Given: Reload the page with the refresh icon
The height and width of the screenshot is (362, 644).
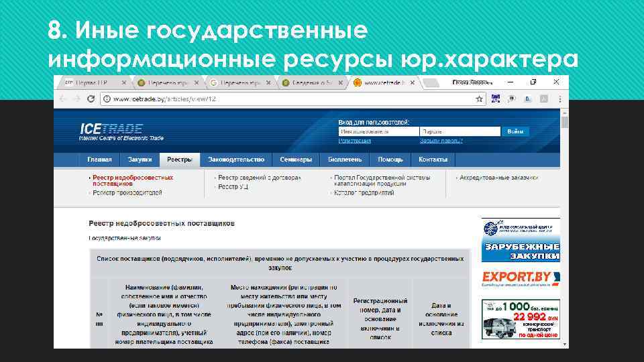Looking at the screenshot, I should click(x=91, y=99).
